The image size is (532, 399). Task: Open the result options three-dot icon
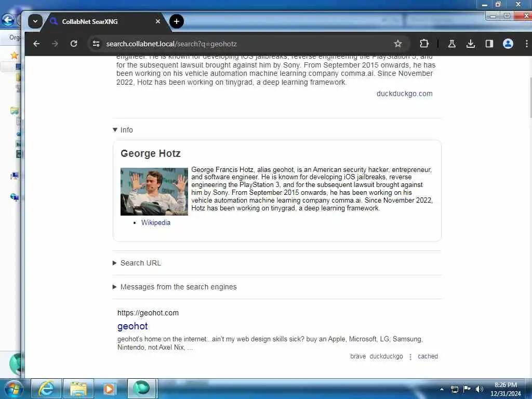coord(410,356)
